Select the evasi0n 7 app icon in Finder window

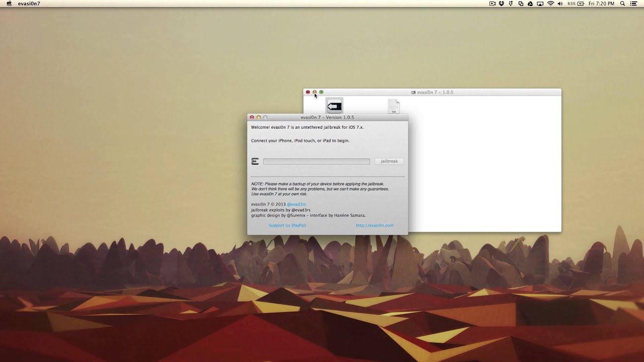click(334, 106)
